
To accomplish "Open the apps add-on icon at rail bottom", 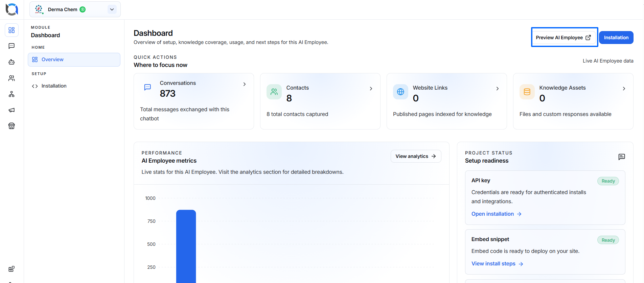I will click(11, 269).
